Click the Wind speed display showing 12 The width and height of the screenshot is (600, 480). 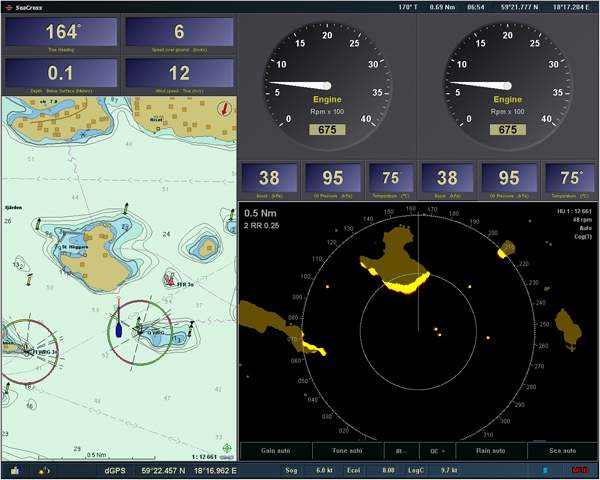[x=179, y=75]
